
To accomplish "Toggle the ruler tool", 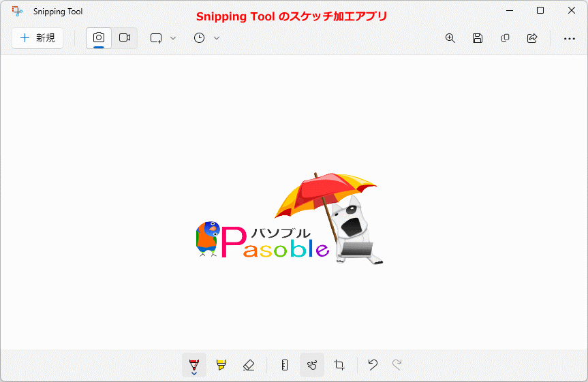I will pos(285,365).
